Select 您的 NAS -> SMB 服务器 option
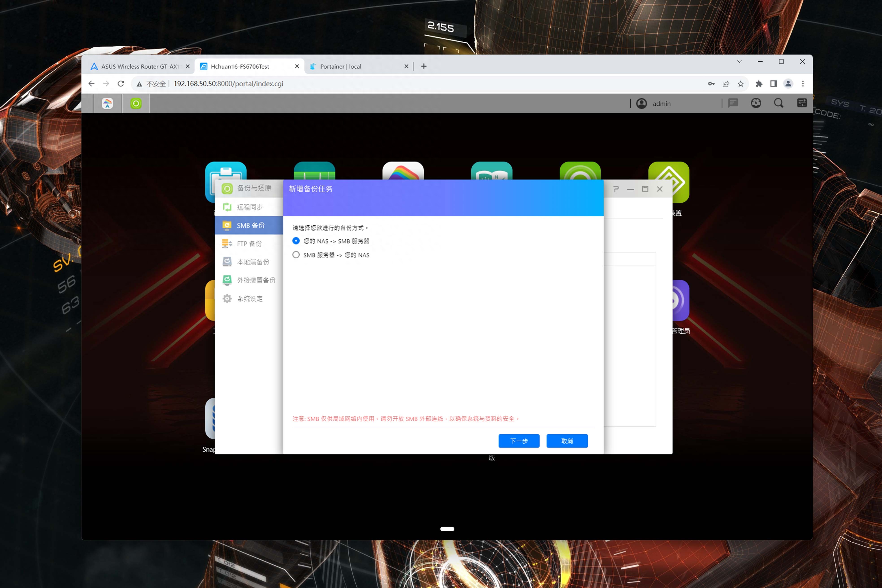The width and height of the screenshot is (882, 588). tap(296, 241)
